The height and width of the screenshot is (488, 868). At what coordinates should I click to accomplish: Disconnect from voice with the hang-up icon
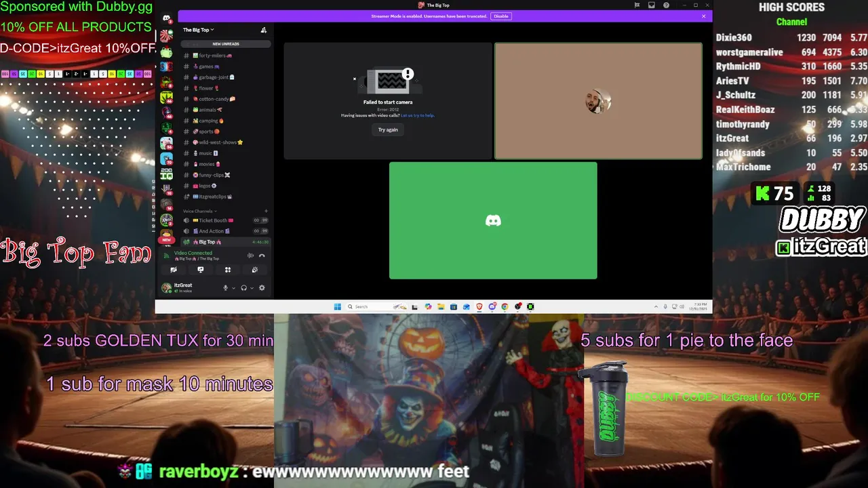click(x=262, y=256)
